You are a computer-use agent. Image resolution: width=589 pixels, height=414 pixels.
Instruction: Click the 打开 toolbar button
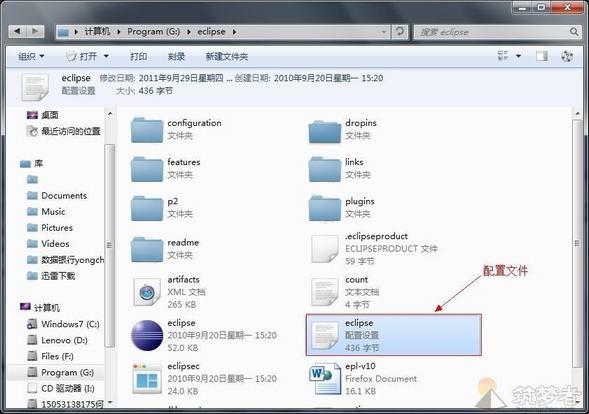point(82,56)
